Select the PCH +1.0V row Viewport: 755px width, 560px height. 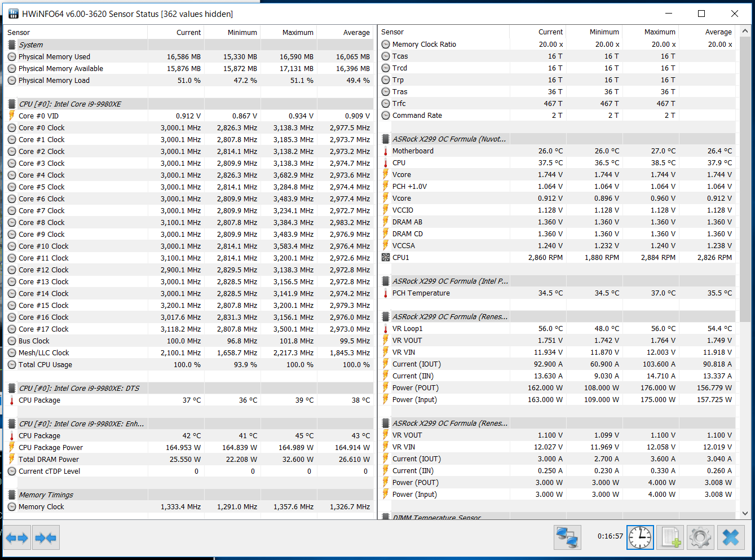(x=557, y=186)
